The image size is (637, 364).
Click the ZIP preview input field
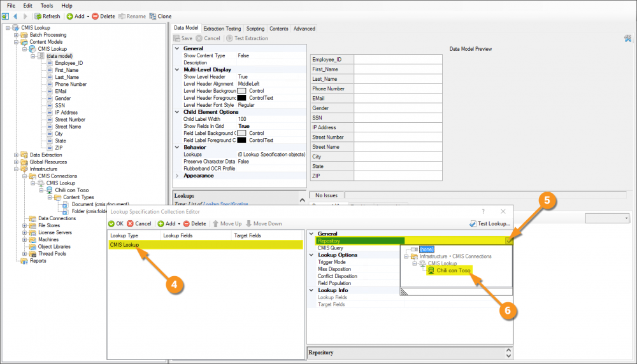click(397, 176)
